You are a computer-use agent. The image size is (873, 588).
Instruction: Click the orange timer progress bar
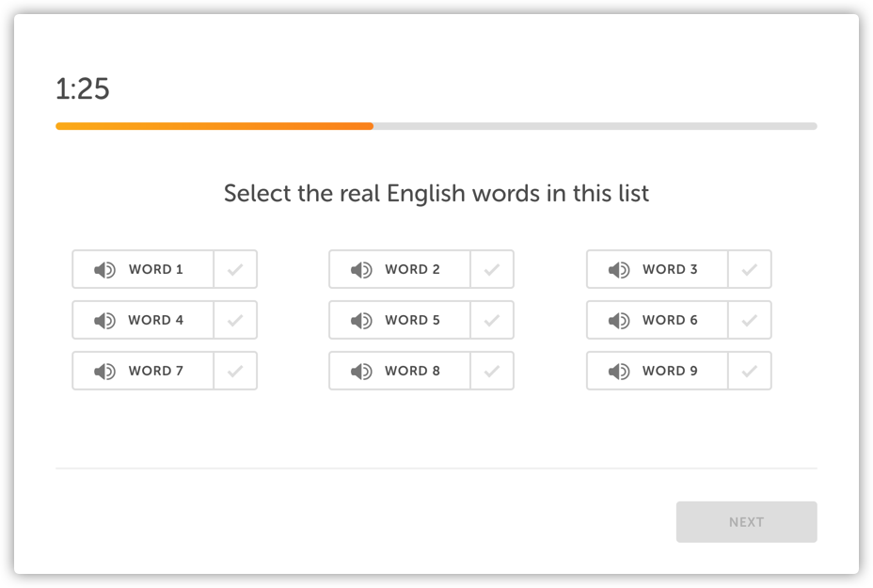point(214,126)
